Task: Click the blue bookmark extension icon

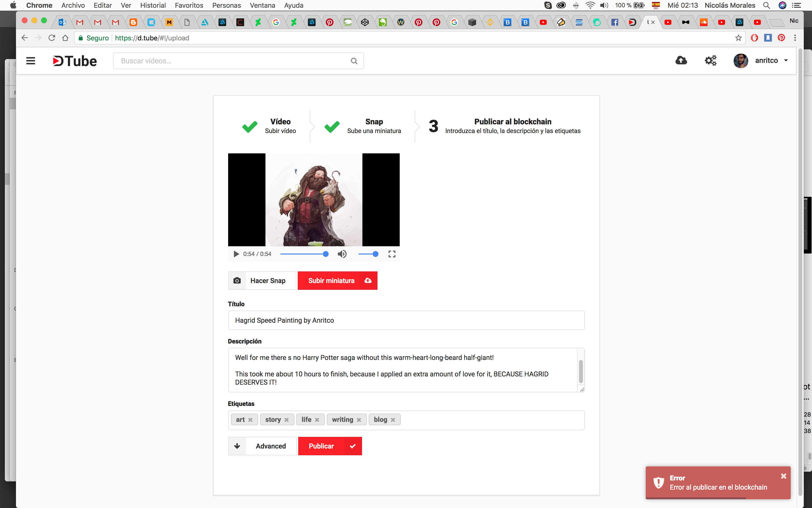Action: click(768, 38)
